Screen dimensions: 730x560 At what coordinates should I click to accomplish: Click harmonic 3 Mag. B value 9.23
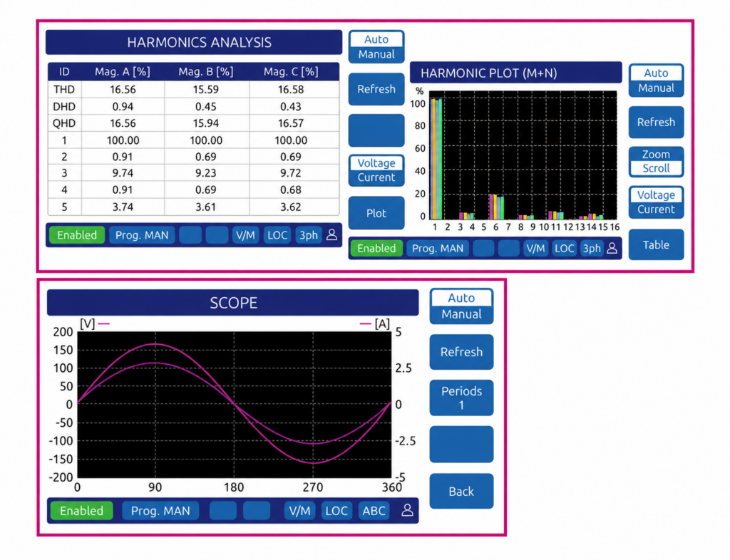click(206, 173)
